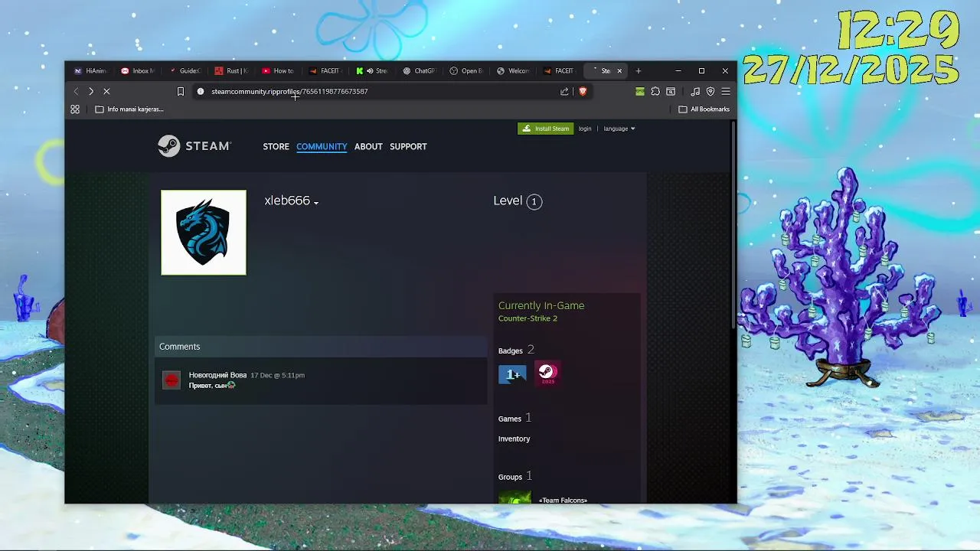Image resolution: width=980 pixels, height=551 pixels.
Task: Open the SUPPORT page
Action: (408, 146)
